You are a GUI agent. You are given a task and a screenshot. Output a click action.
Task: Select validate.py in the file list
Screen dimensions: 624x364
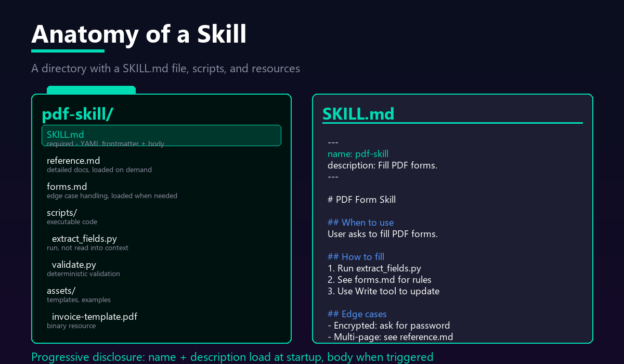click(74, 265)
